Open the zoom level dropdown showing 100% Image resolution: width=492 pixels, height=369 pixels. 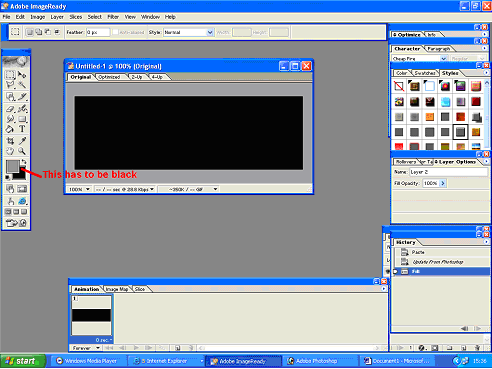click(x=88, y=189)
